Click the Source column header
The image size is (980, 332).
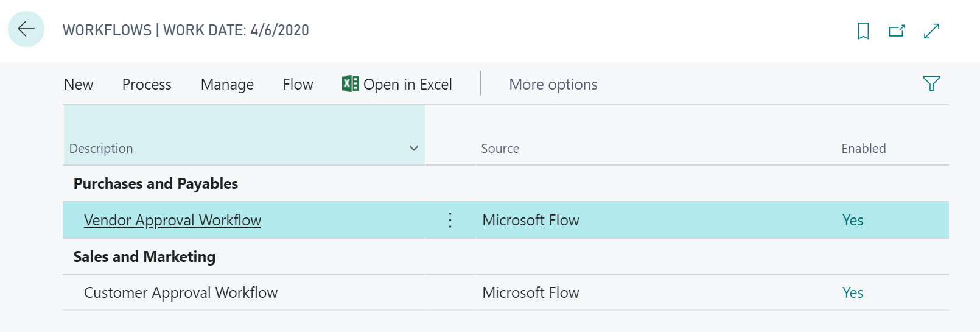pos(500,149)
